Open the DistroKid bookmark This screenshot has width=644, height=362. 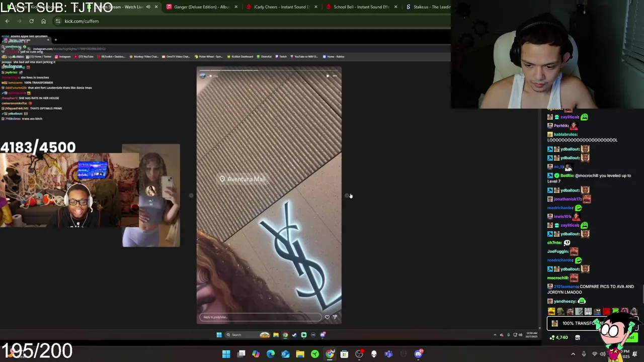coord(264,56)
